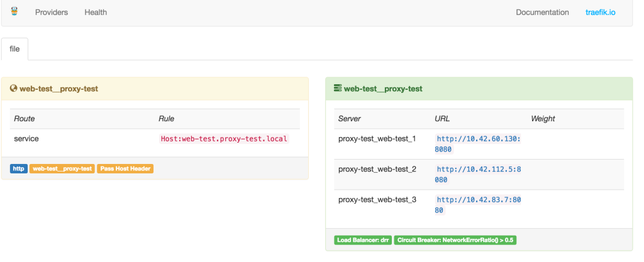Click the Traefik gopher logo icon

pos(14,12)
